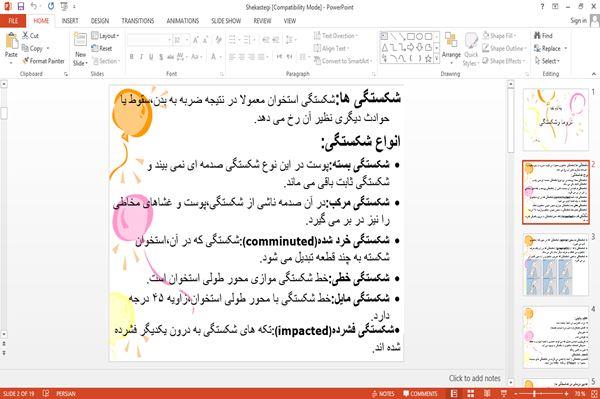Undo the last action
The width and height of the screenshot is (600, 399).
[x=34, y=6]
